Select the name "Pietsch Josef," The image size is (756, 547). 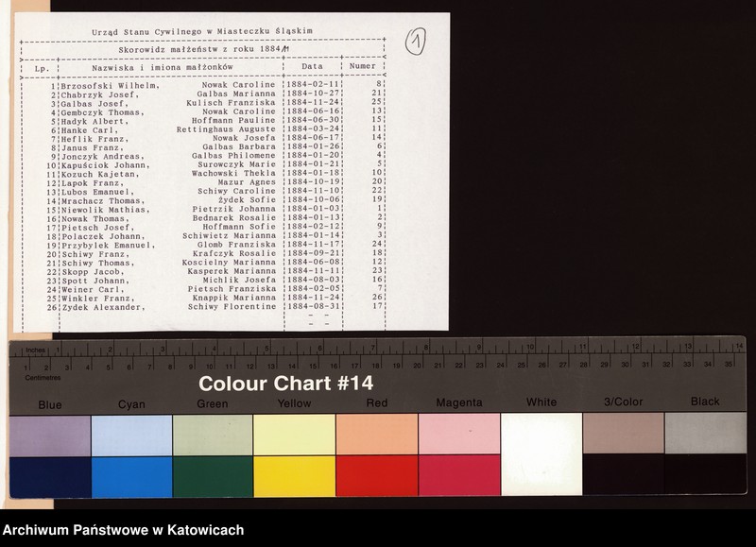click(x=97, y=228)
